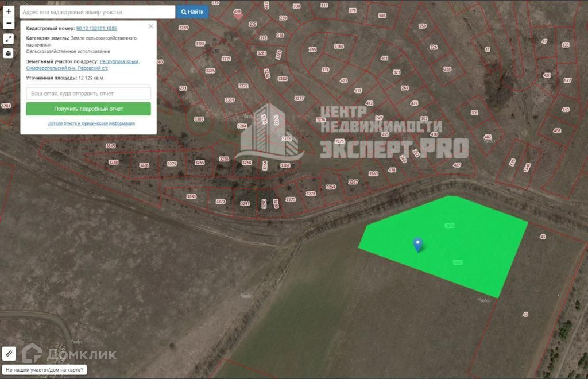This screenshot has height=379, width=588.
Task: Click the print map icon
Action: pos(8,53)
